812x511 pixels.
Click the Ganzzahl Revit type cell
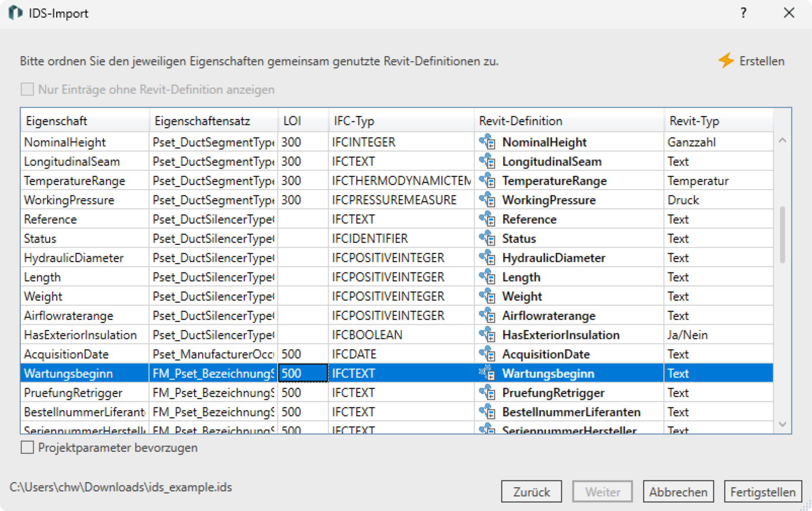click(719, 142)
